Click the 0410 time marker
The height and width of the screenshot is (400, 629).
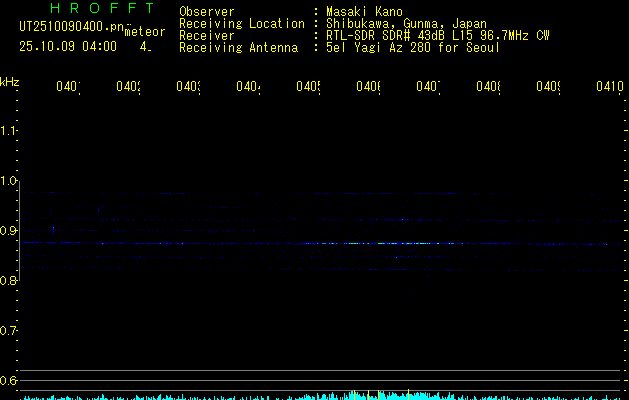click(608, 87)
